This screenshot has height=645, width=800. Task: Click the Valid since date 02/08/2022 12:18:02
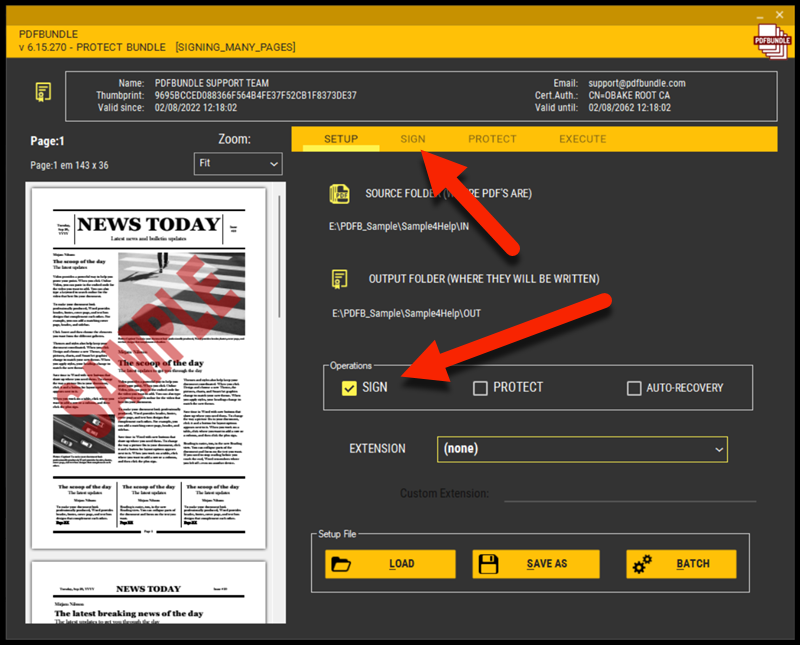tap(196, 108)
